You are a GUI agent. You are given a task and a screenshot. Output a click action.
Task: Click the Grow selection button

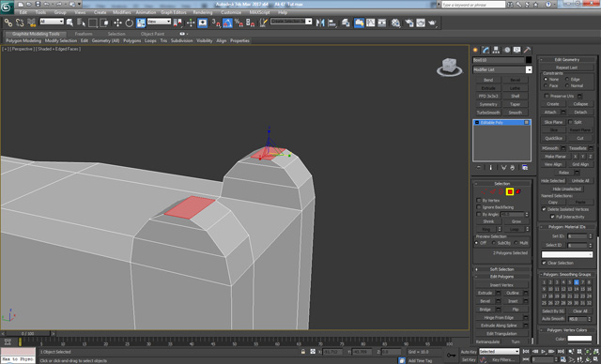[516, 221]
